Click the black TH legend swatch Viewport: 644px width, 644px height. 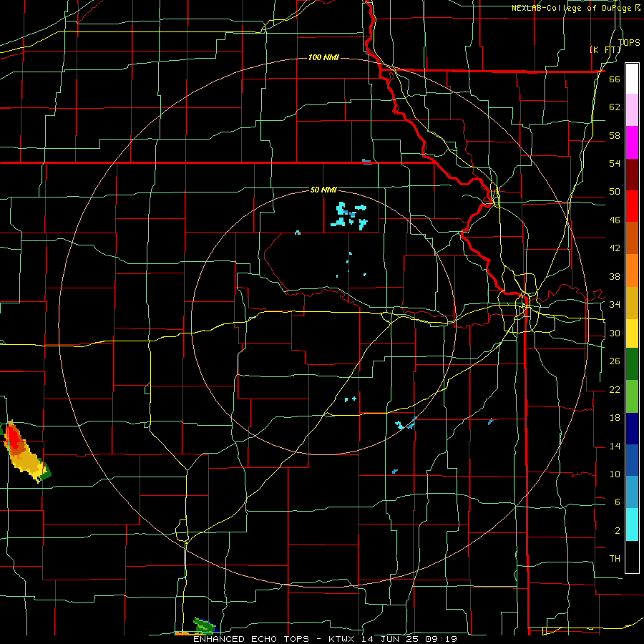632,557
